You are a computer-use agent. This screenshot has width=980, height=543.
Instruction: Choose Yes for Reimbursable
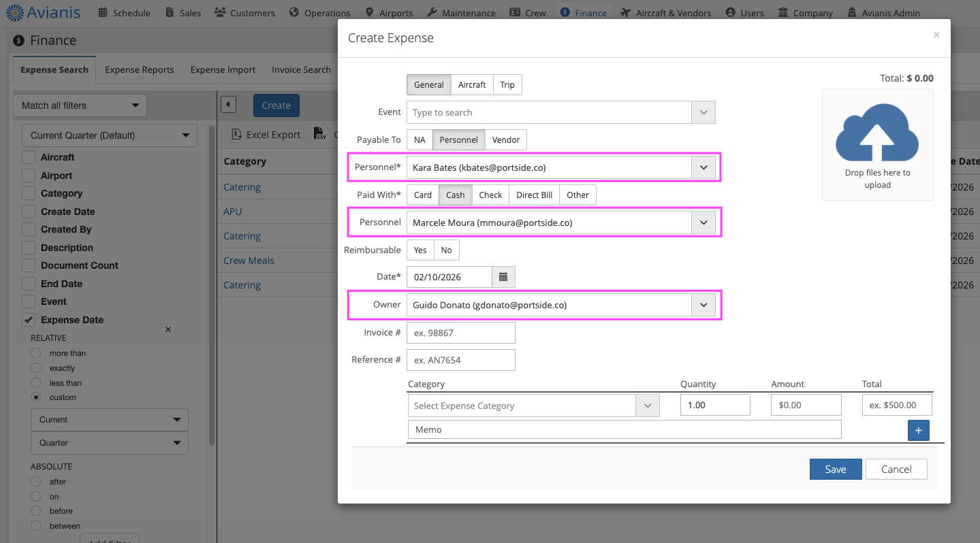[x=420, y=250]
